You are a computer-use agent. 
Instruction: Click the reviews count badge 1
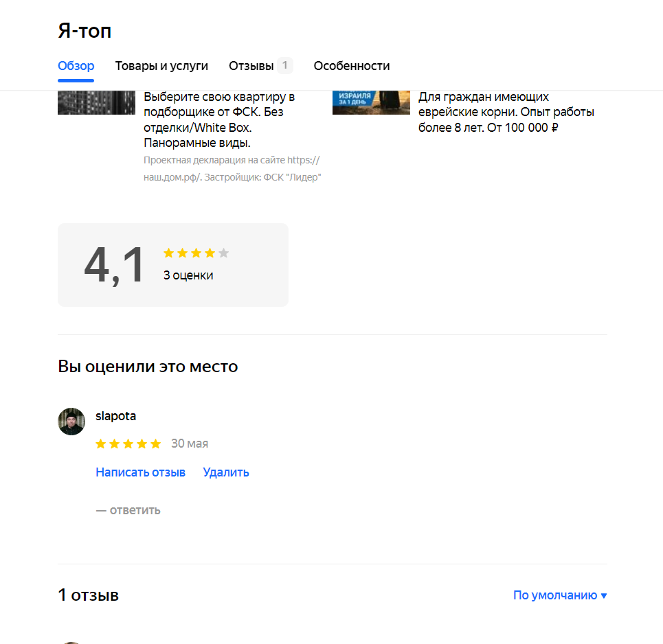coord(285,65)
